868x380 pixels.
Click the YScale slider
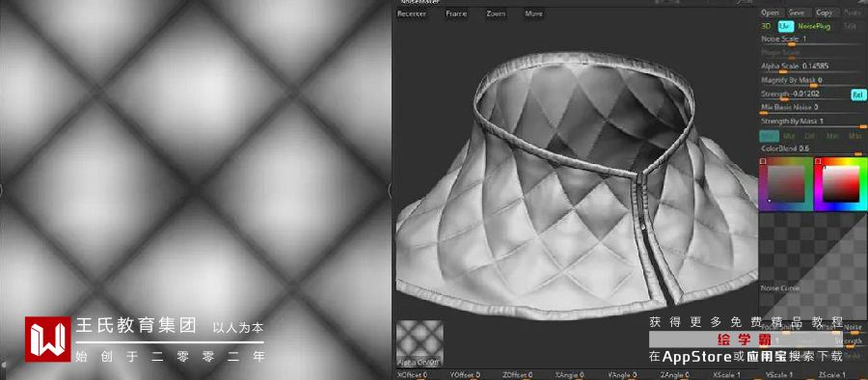789,375
